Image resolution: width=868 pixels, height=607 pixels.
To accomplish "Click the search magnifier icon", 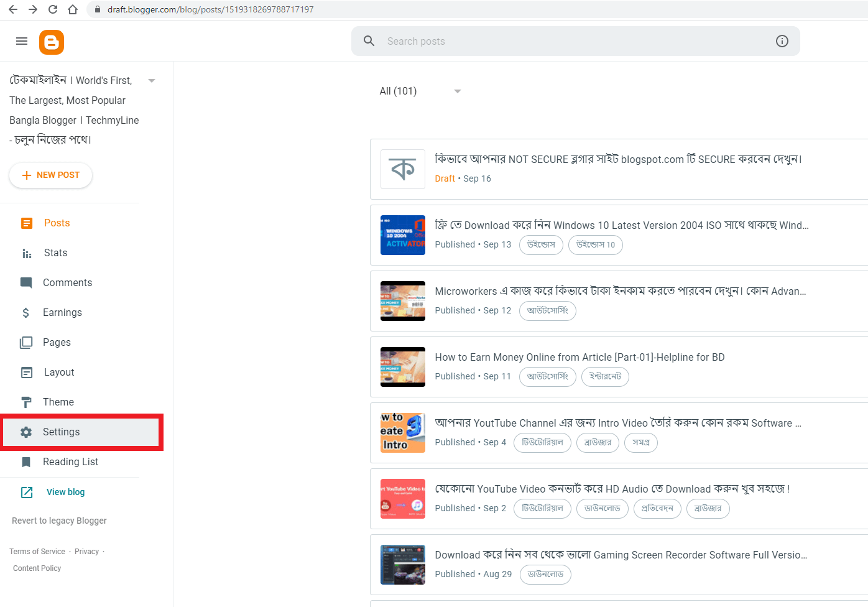I will click(x=369, y=40).
